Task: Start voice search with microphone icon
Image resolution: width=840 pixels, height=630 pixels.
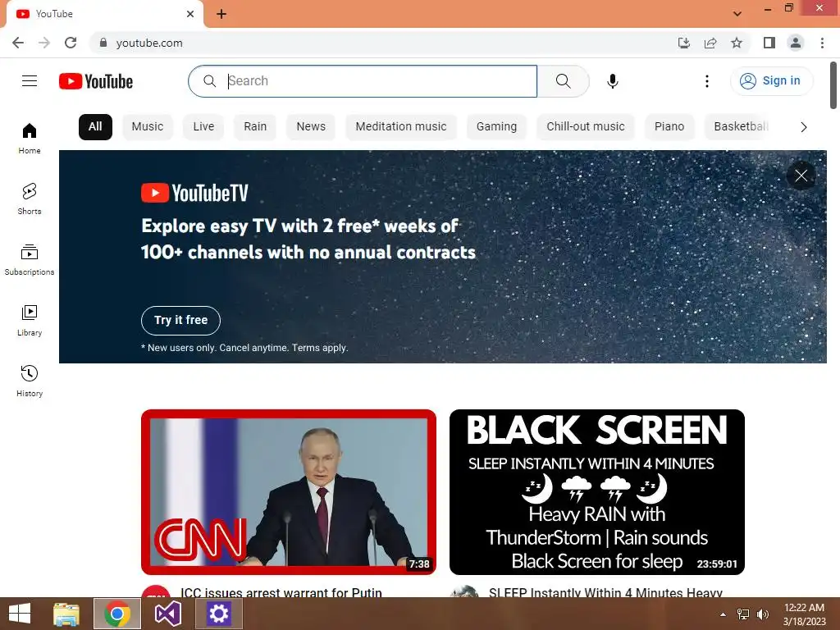Action: tap(613, 81)
